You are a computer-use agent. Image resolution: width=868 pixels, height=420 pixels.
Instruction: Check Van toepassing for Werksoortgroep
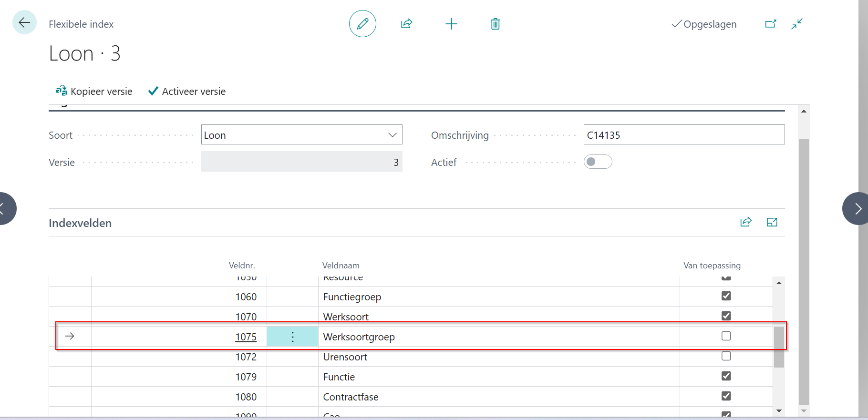pyautogui.click(x=726, y=336)
